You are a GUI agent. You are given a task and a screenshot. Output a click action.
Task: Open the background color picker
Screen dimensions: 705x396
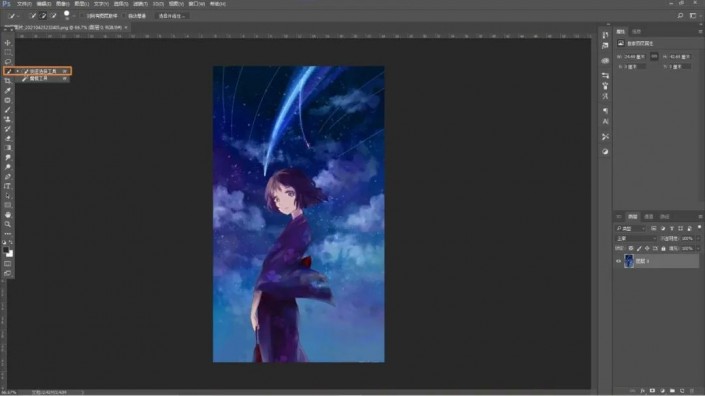click(x=10, y=254)
